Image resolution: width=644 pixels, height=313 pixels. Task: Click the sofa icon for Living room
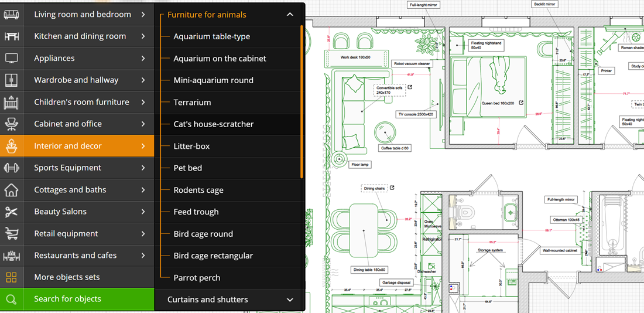coord(12,15)
